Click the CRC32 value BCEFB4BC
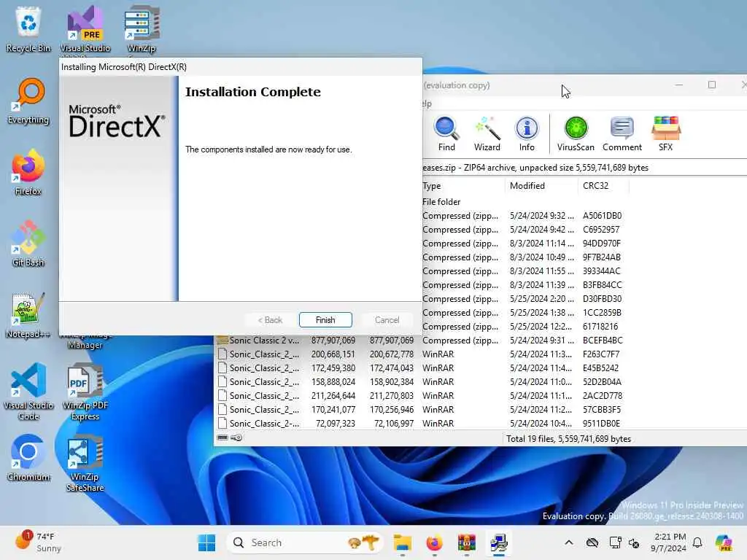Image resolution: width=747 pixels, height=560 pixels. pyautogui.click(x=603, y=341)
